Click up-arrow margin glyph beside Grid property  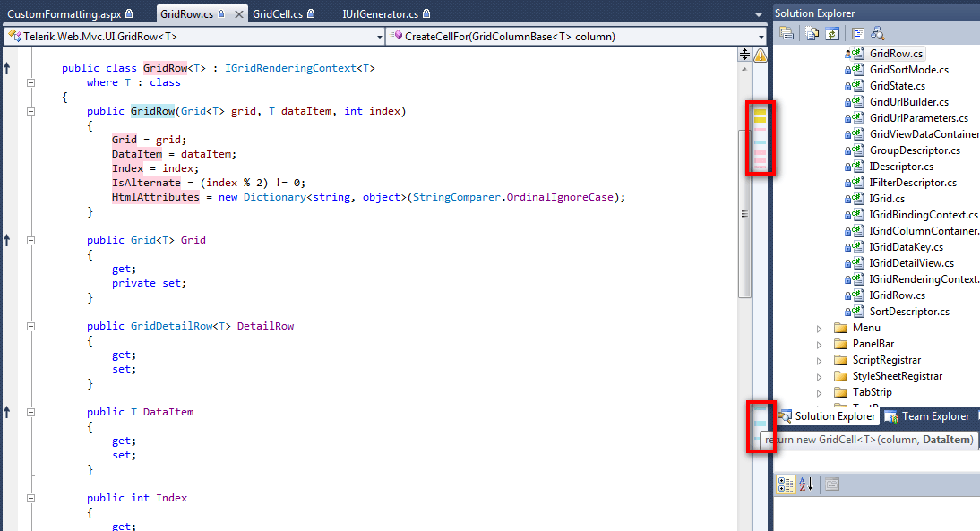pos(7,240)
